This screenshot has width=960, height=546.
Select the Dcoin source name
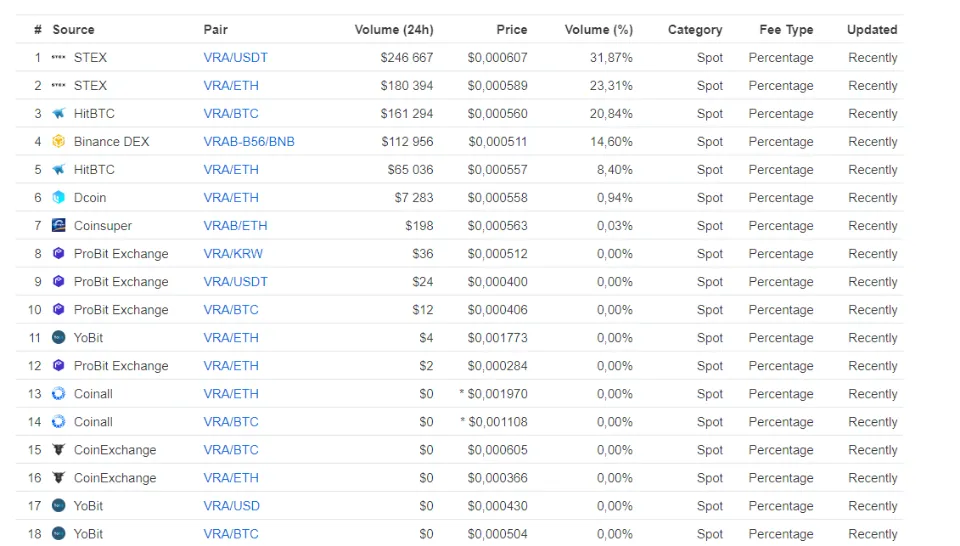click(90, 198)
